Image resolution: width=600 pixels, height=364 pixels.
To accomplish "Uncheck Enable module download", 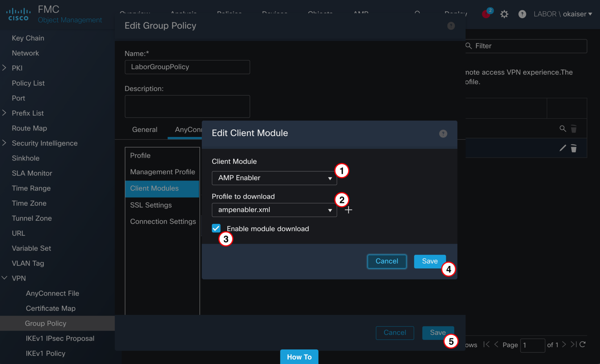I will point(216,228).
